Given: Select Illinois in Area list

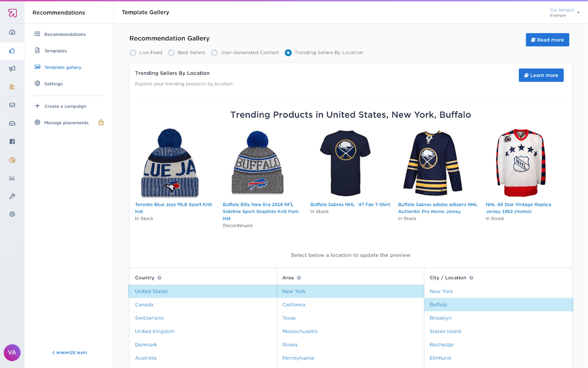Looking at the screenshot, I should pyautogui.click(x=290, y=345).
